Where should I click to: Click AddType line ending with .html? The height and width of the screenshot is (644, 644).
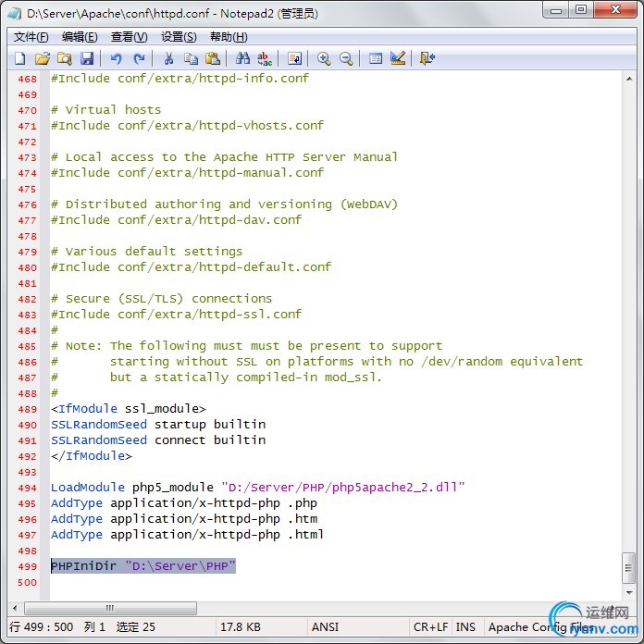click(187, 535)
